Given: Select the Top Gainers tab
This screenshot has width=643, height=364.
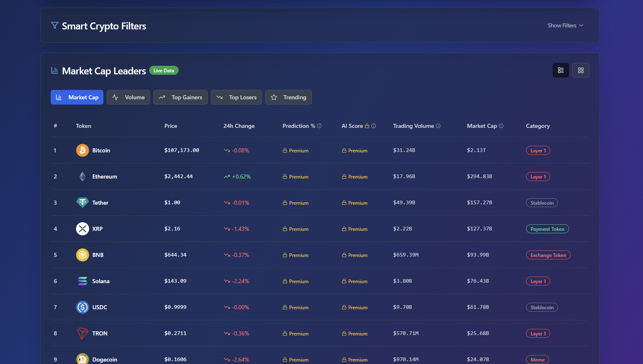Looking at the screenshot, I should point(180,97).
